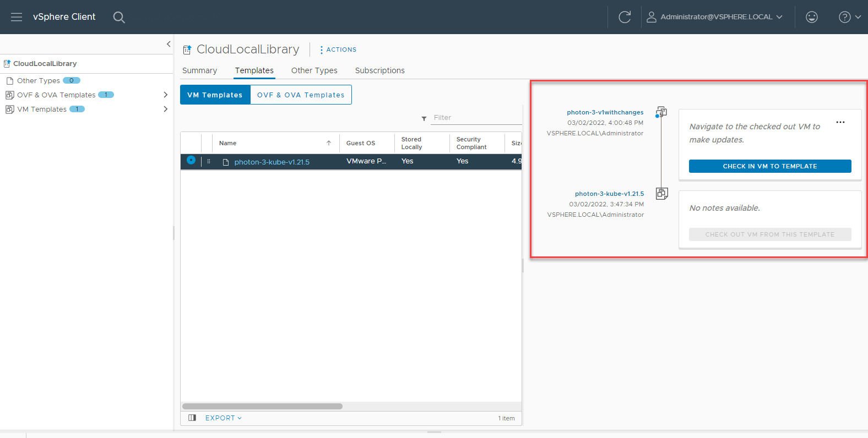Image resolution: width=868 pixels, height=438 pixels.
Task: Select Other Types in the sidebar
Action: [39, 81]
